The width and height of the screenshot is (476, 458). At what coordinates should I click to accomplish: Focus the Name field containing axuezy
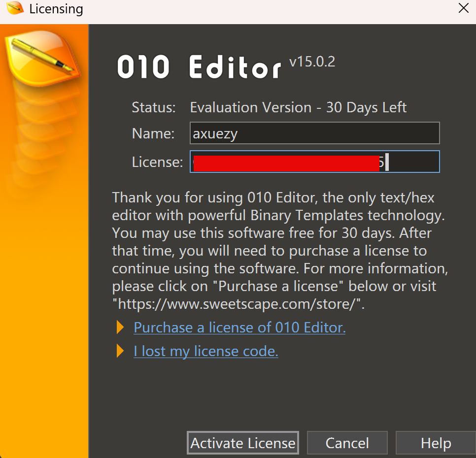(314, 133)
